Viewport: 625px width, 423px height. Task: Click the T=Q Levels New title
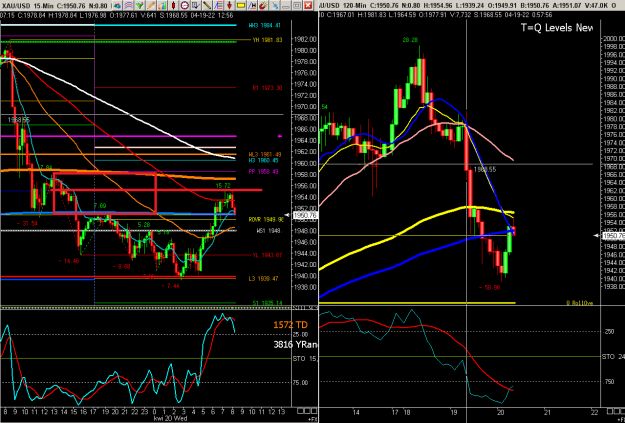[x=557, y=28]
